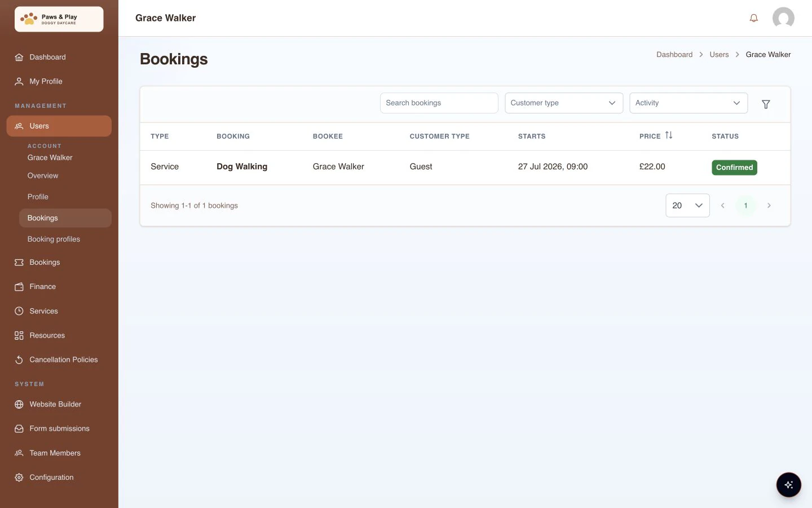Click the Team Members people icon
This screenshot has height=508, width=812.
(x=19, y=453)
